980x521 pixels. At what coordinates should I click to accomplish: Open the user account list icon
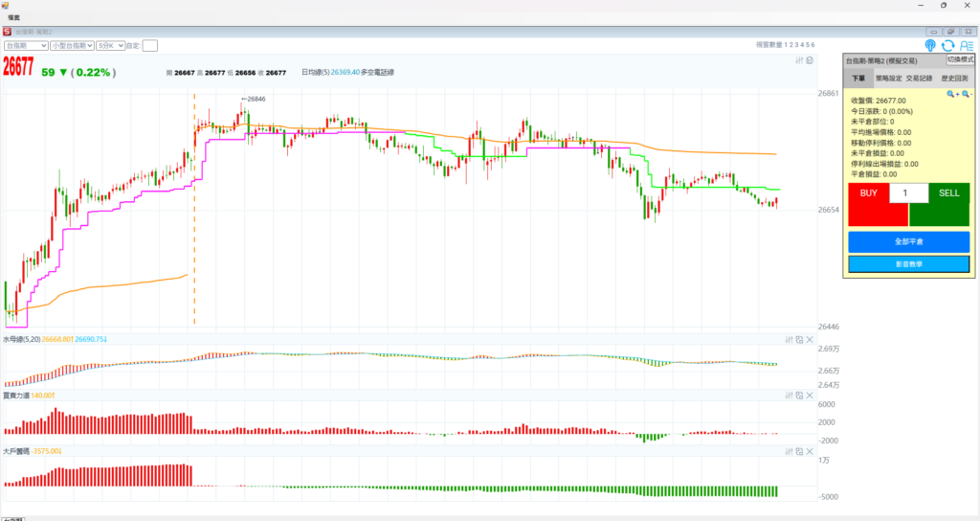coord(966,45)
